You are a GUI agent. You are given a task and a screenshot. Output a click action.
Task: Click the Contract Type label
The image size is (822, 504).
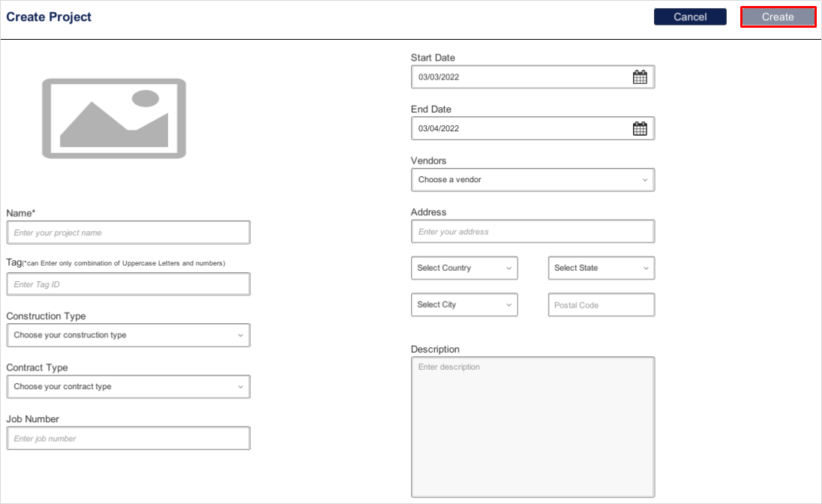(37, 367)
